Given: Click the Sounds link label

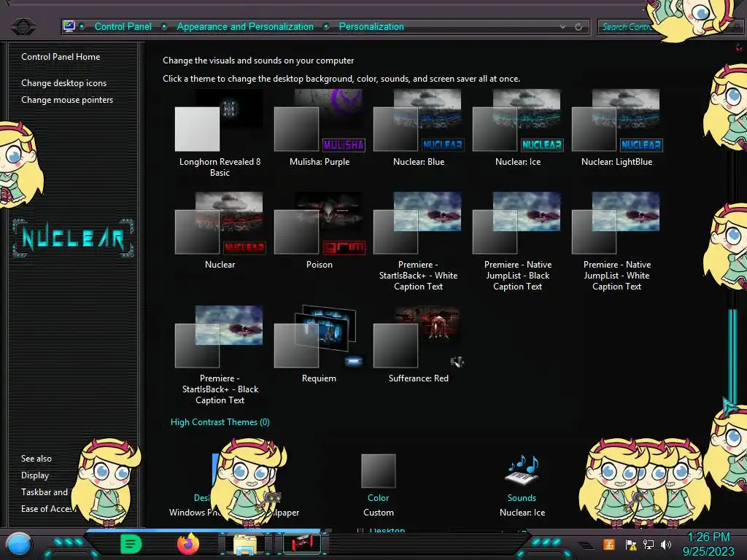Looking at the screenshot, I should click(x=522, y=497).
